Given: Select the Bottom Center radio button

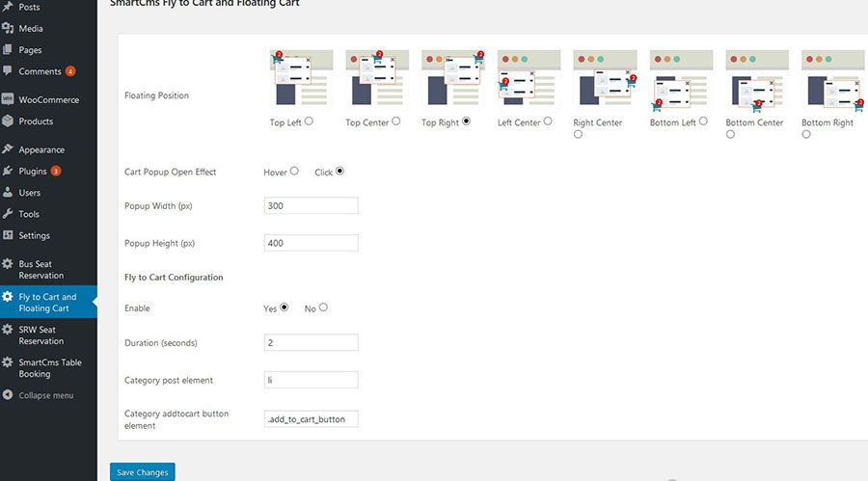Looking at the screenshot, I should click(730, 134).
